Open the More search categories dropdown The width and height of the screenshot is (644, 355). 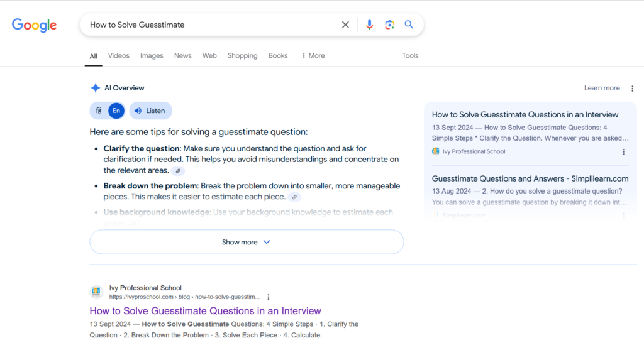(313, 55)
